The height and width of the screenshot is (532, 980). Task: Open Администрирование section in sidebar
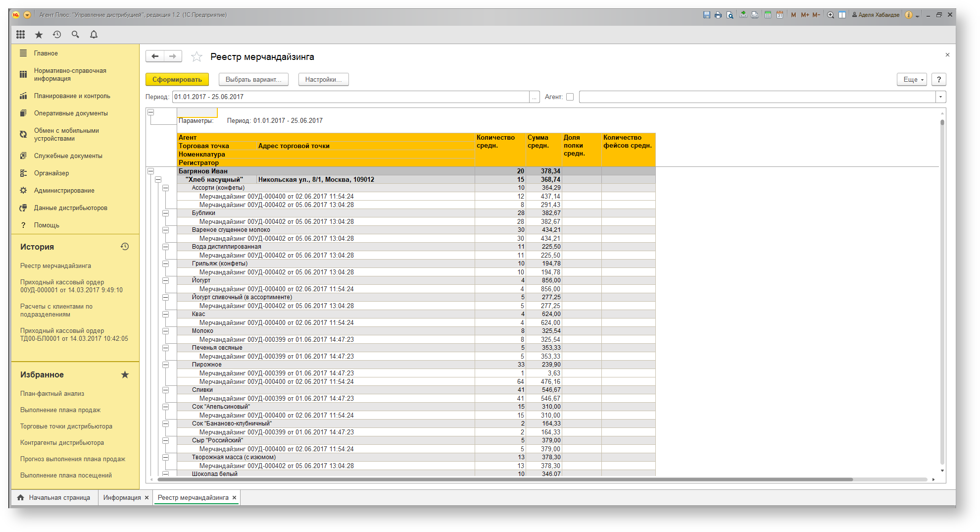[64, 190]
